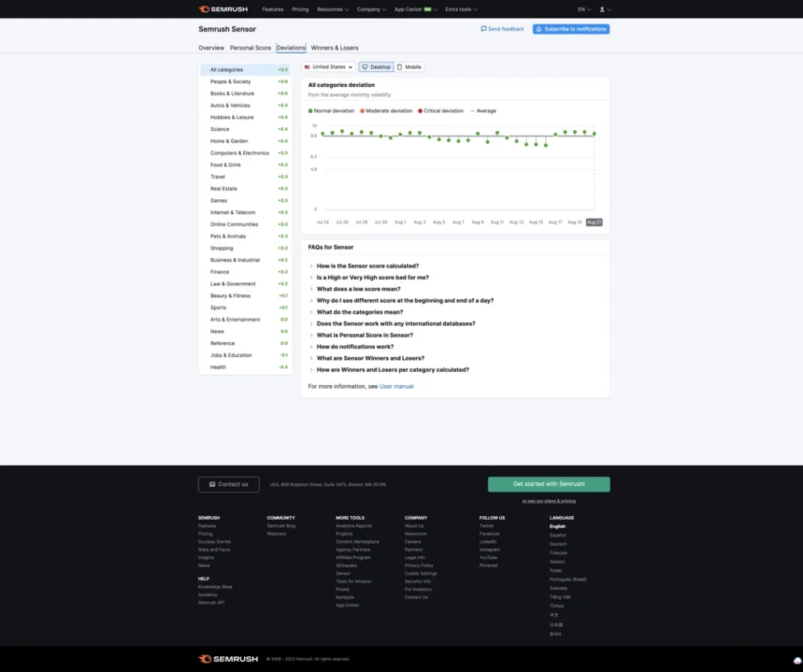Open the Pricing menu item
Image resolution: width=803 pixels, height=672 pixels.
click(x=300, y=9)
